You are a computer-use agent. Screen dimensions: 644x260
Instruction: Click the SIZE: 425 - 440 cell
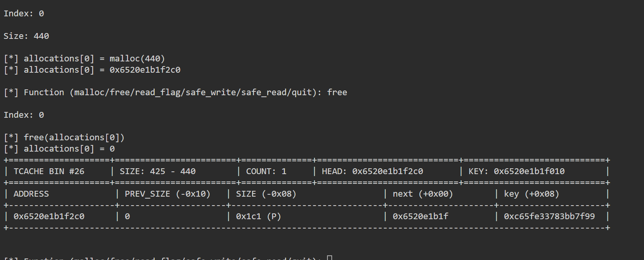tap(157, 171)
